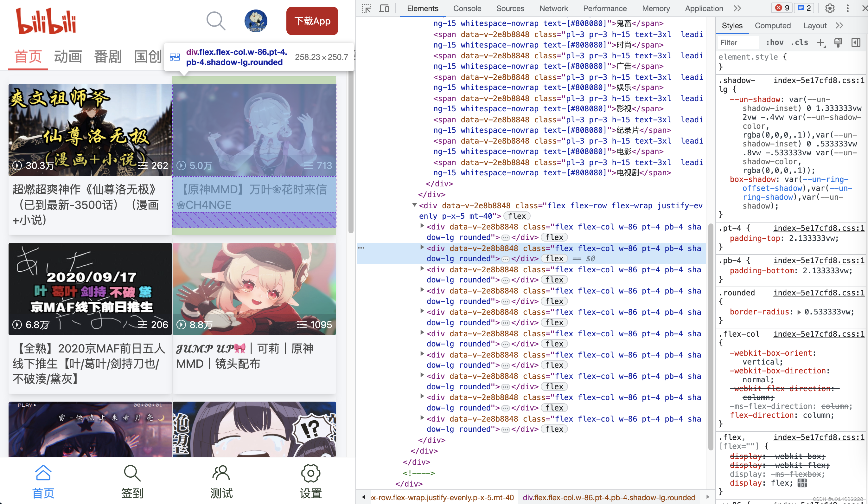Open DevTools settings gear

point(830,8)
